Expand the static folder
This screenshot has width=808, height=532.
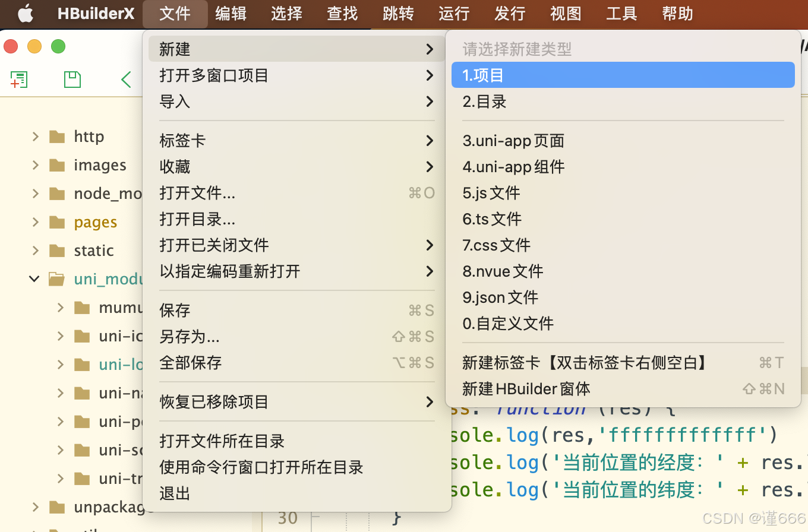pos(36,251)
